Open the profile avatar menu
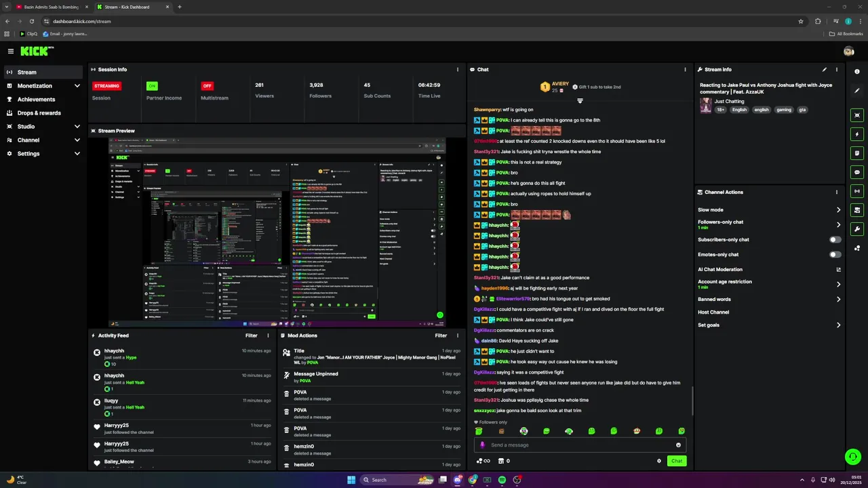The width and height of the screenshot is (868, 488). click(x=848, y=51)
